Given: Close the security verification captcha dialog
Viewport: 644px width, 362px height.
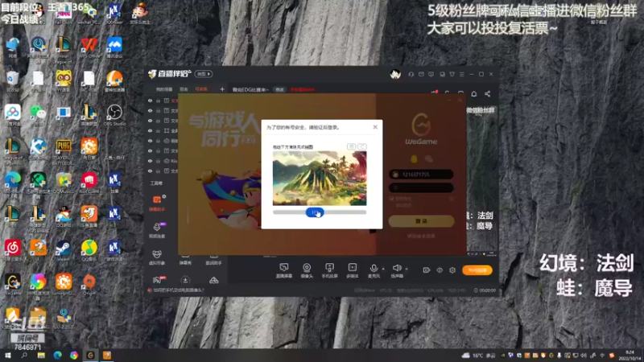Looking at the screenshot, I should click(x=375, y=127).
